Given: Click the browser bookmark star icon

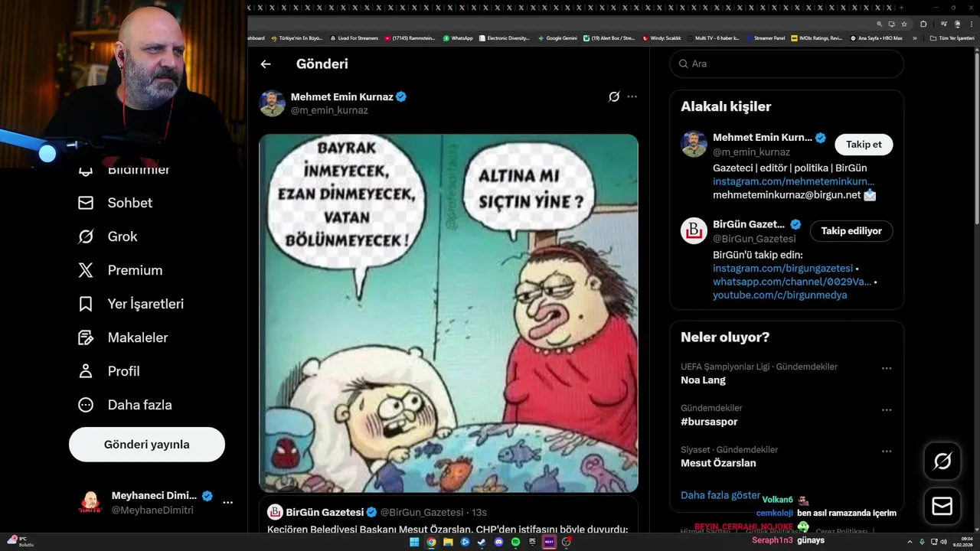Looking at the screenshot, I should point(904,24).
